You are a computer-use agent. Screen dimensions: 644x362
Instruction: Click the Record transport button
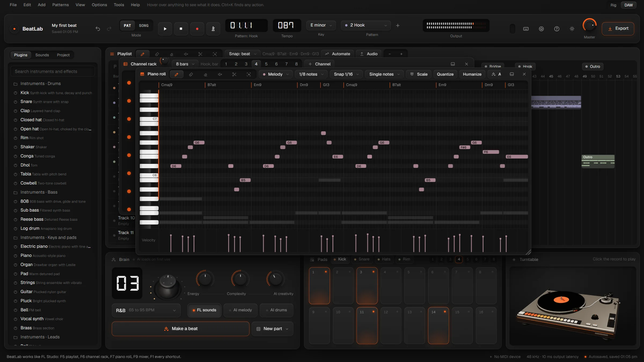click(197, 29)
